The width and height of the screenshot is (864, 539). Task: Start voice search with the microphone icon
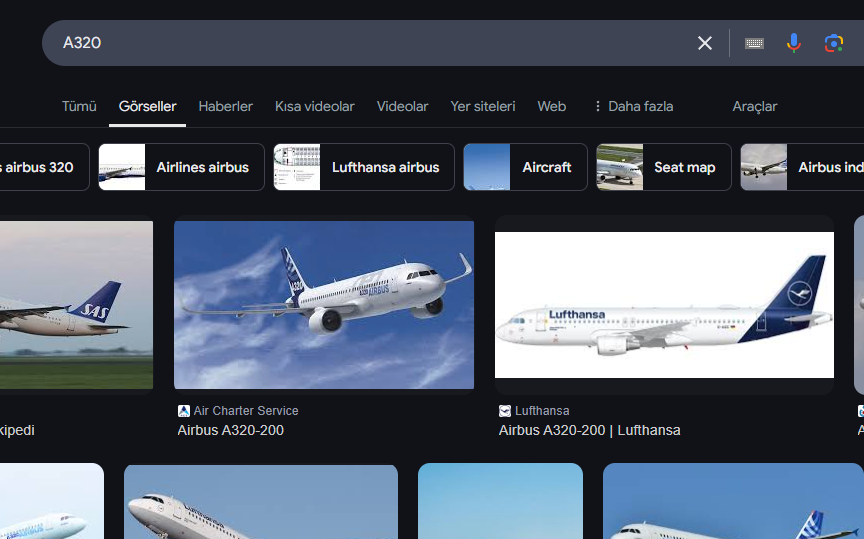point(793,43)
